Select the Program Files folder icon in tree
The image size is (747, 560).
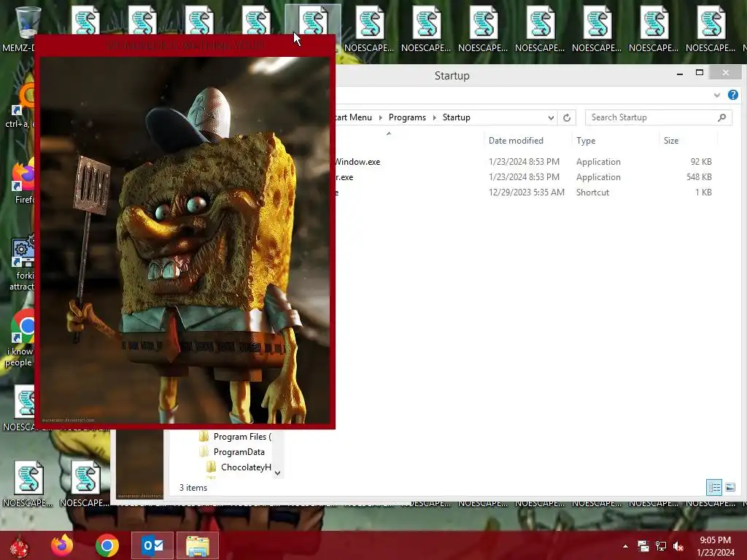click(x=204, y=437)
